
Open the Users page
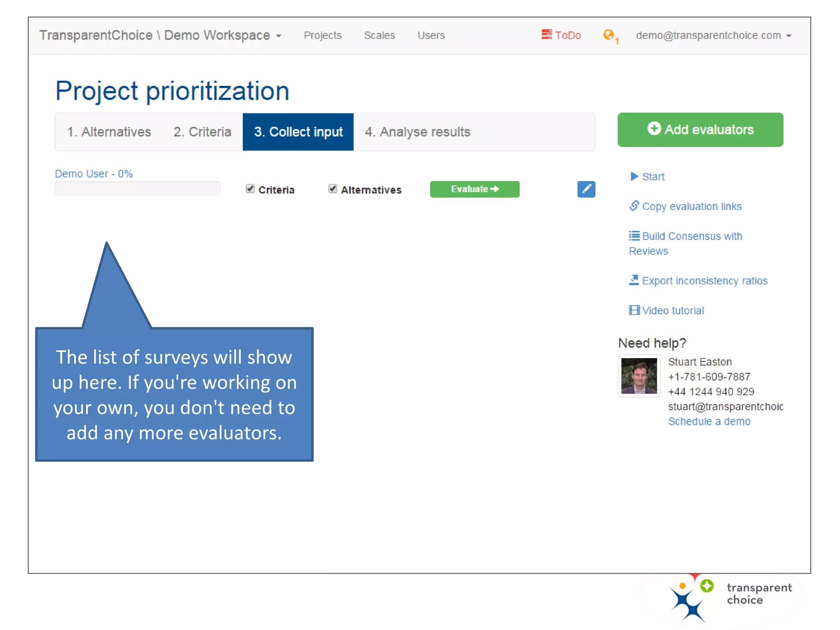click(431, 36)
